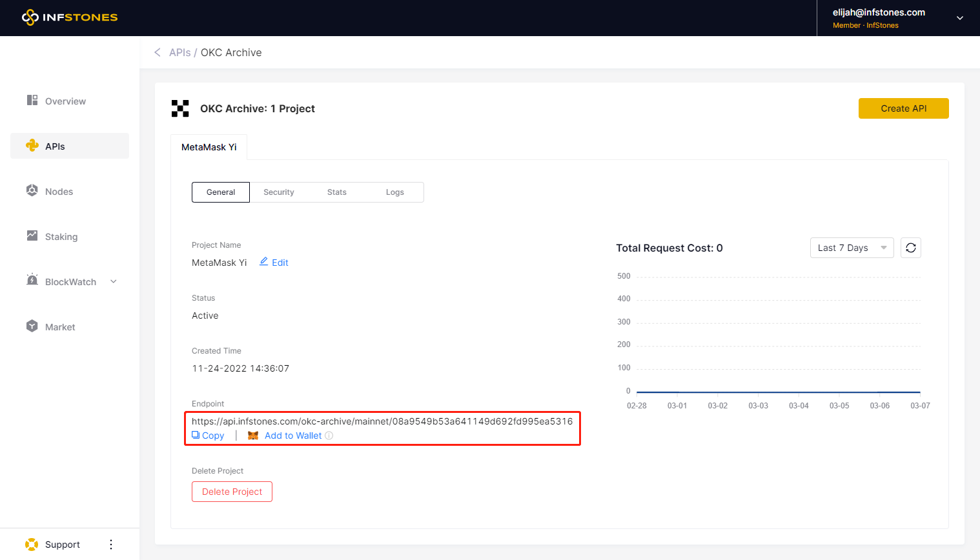
Task: Select the APIs sidebar icon
Action: click(x=32, y=145)
